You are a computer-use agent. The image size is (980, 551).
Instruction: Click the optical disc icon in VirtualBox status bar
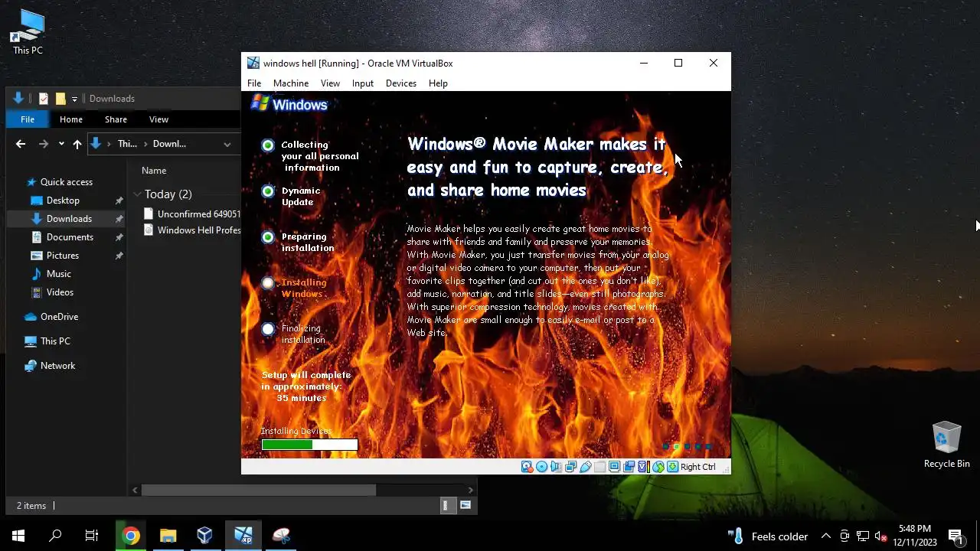(x=541, y=467)
